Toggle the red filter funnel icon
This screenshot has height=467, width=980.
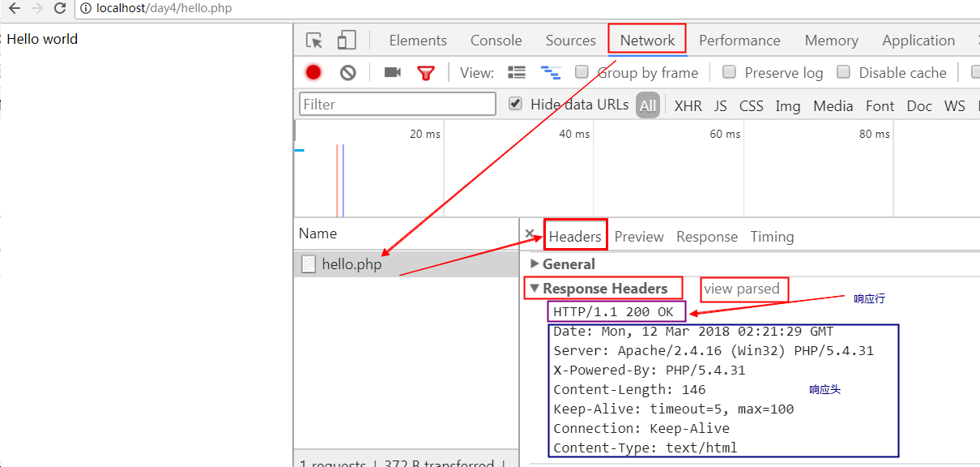click(426, 73)
